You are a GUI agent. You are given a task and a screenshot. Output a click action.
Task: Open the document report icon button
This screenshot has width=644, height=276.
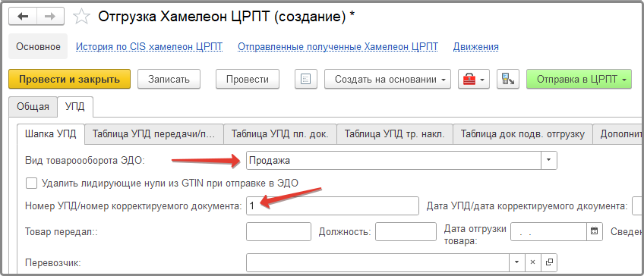pos(306,79)
